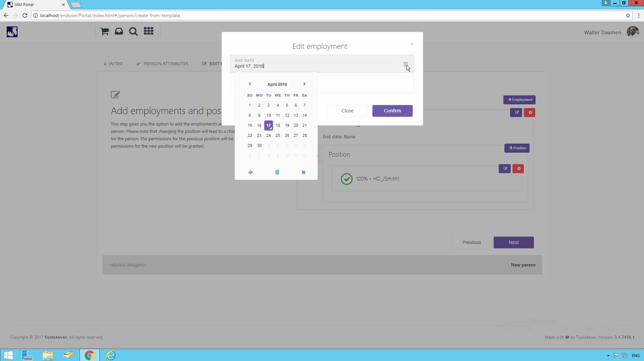Viewport: 644px width, 361px height.
Task: Click the search magnifier icon
Action: pyautogui.click(x=133, y=32)
